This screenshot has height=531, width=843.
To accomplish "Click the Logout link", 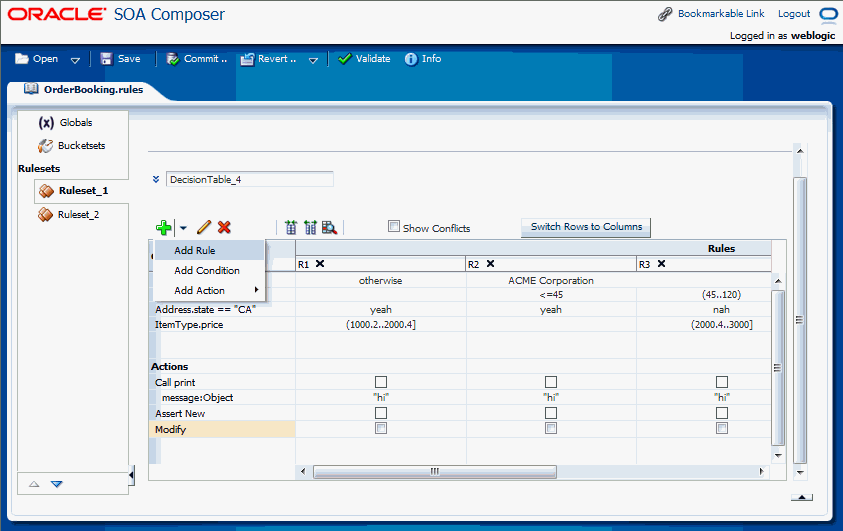I will point(794,14).
